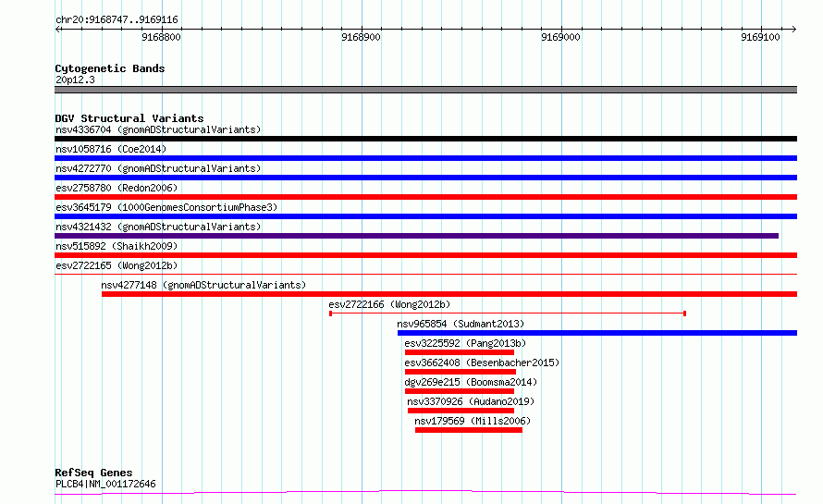Open the esv2722166 (Wong2012b) label
The image size is (823, 504).
pyautogui.click(x=389, y=304)
